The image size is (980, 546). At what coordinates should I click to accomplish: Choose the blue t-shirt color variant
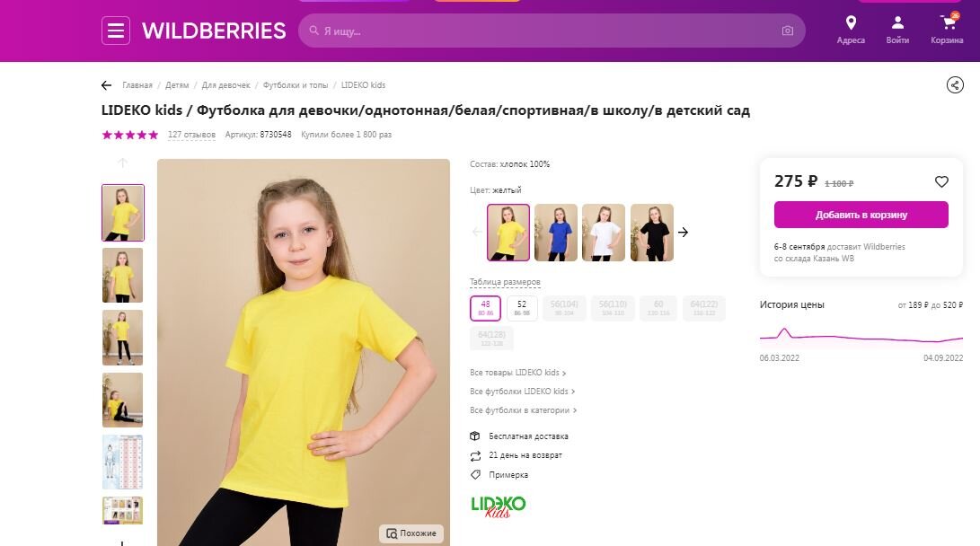click(556, 233)
